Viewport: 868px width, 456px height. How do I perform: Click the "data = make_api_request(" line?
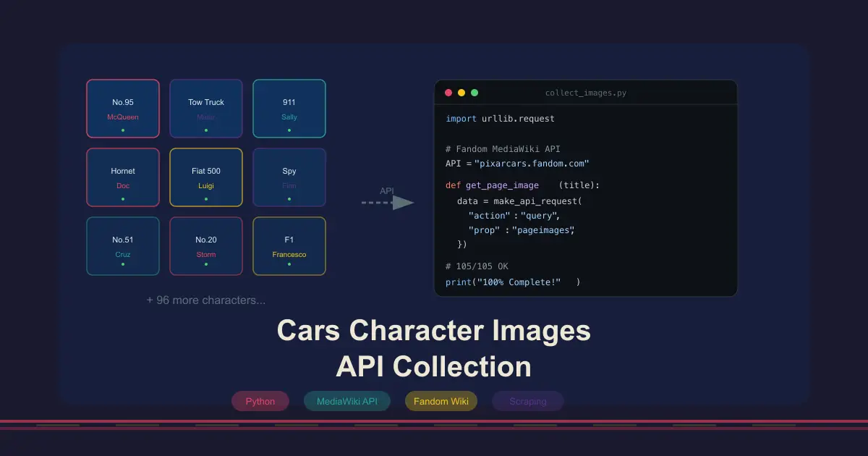(519, 201)
